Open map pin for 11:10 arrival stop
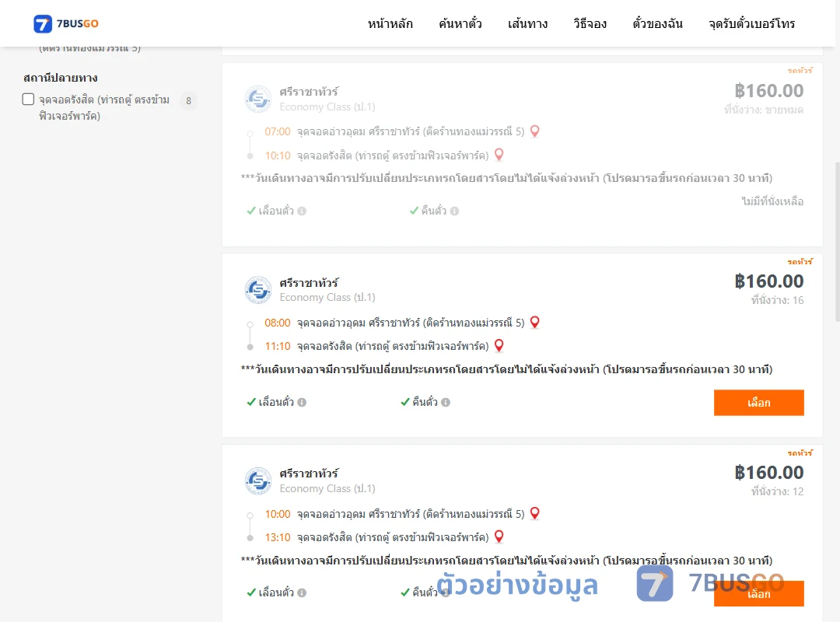 pyautogui.click(x=499, y=345)
